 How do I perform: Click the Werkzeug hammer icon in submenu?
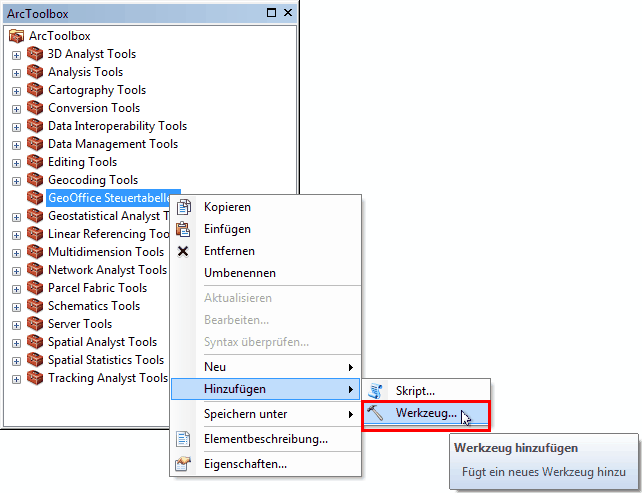click(377, 413)
